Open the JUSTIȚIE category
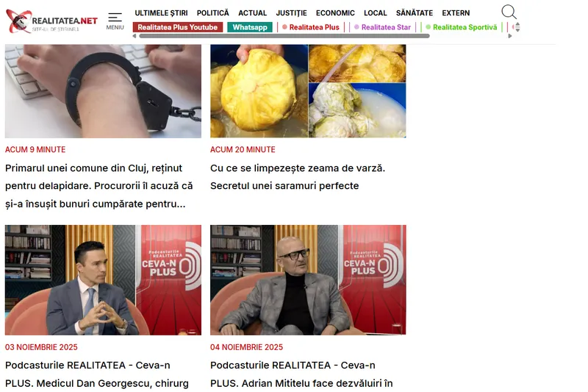This screenshot has width=588, height=392. click(291, 13)
